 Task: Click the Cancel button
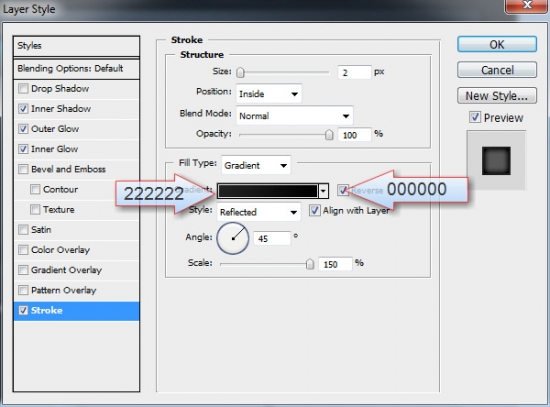497,70
